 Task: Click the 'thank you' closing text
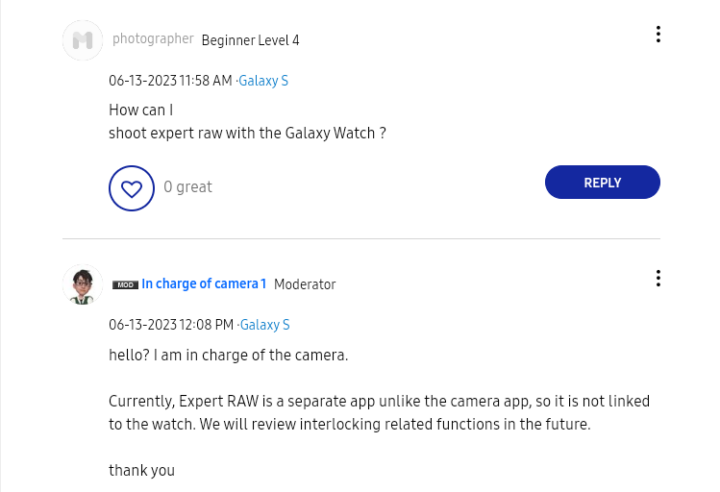tap(142, 470)
